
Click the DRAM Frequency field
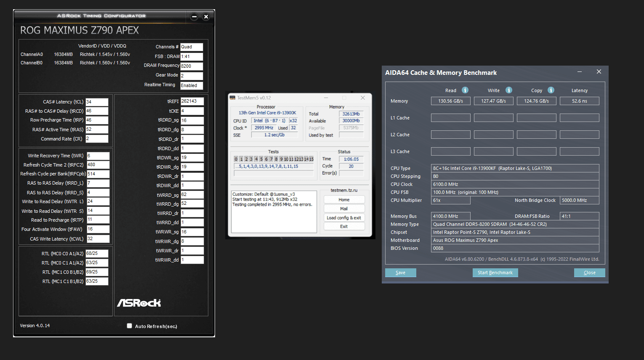[x=192, y=66]
